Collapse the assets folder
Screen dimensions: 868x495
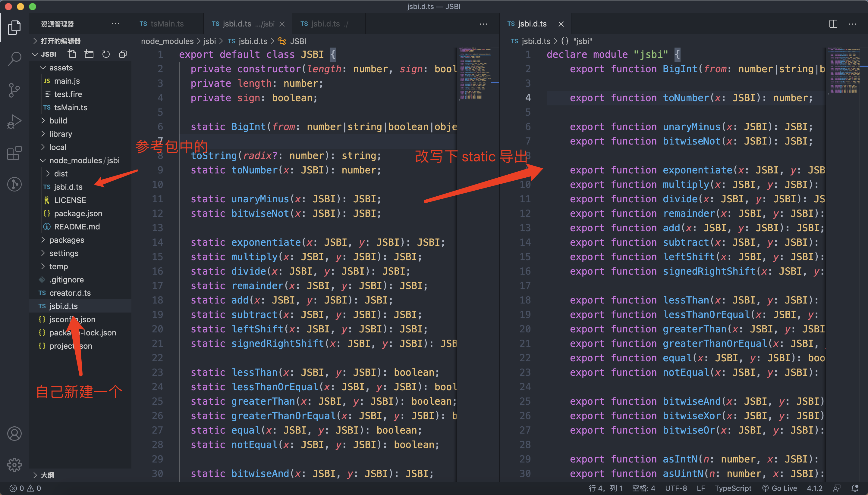61,68
